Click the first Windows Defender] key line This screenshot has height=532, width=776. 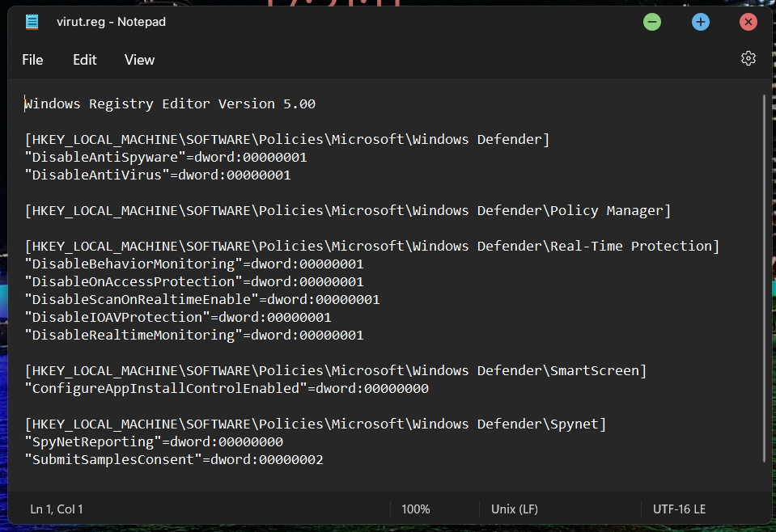287,139
